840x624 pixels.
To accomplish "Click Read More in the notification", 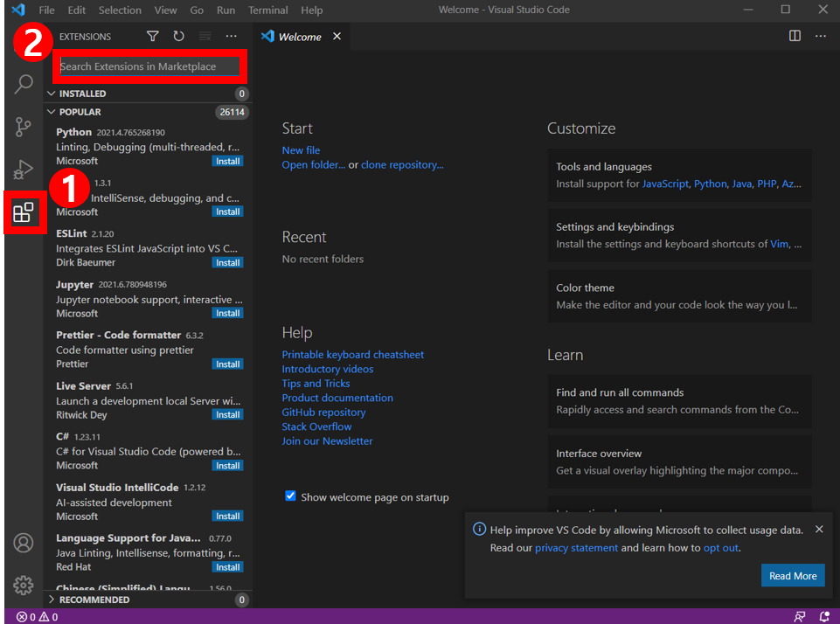I will pos(793,575).
